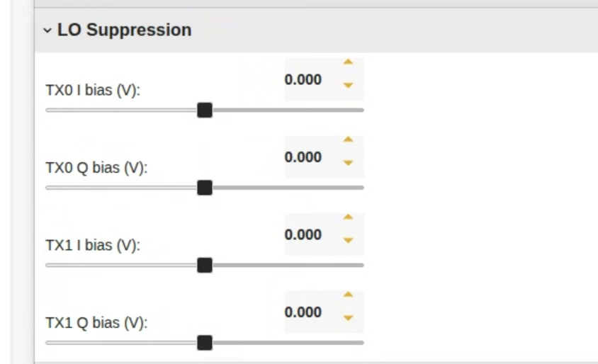Lower TX1 Q bias with down arrow
The width and height of the screenshot is (598, 364).
coord(347,318)
